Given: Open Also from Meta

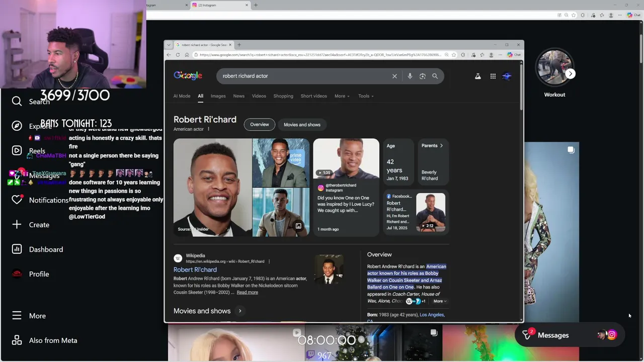Looking at the screenshot, I should click(x=45, y=340).
